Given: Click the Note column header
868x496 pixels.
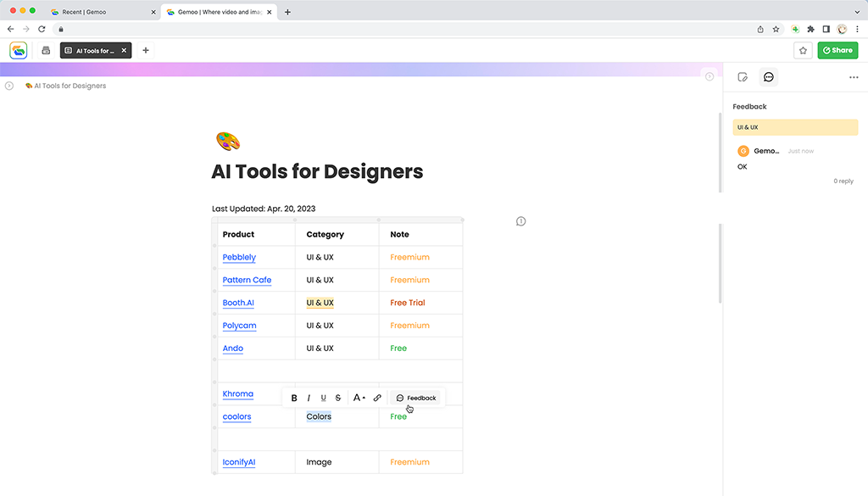Looking at the screenshot, I should (399, 235).
